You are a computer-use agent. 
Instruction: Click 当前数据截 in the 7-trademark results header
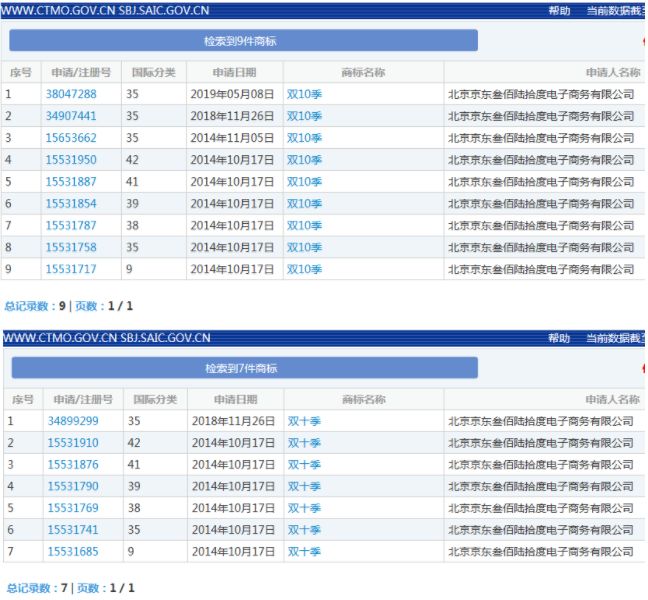[615, 338]
